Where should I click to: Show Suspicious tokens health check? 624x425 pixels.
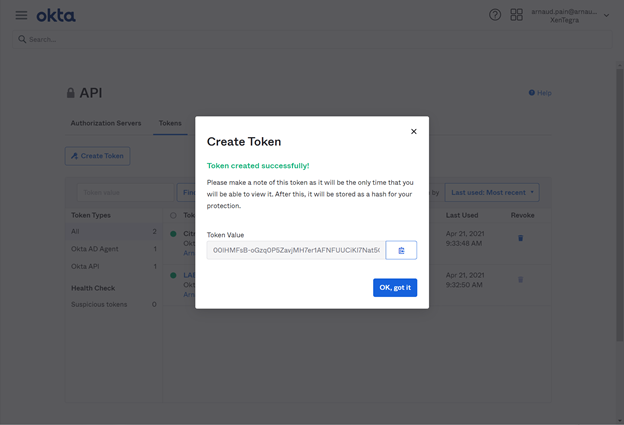[x=99, y=304]
